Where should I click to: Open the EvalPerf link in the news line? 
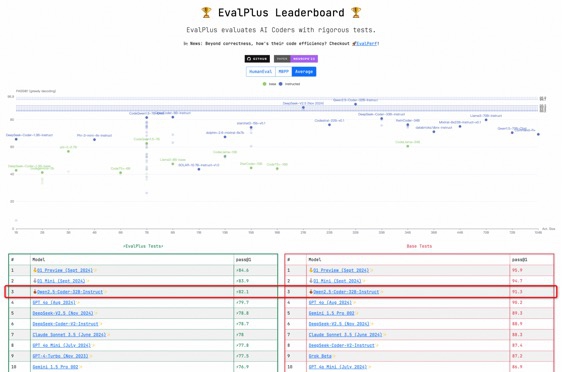367,43
